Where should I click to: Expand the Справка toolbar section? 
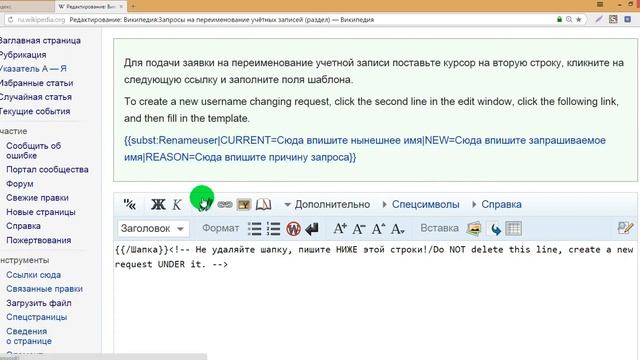pyautogui.click(x=497, y=204)
